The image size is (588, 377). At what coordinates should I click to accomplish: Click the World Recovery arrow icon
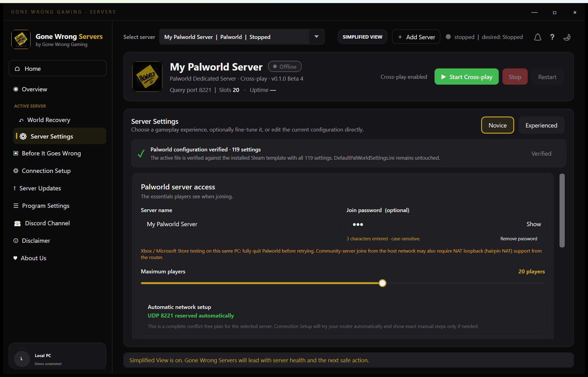click(21, 120)
